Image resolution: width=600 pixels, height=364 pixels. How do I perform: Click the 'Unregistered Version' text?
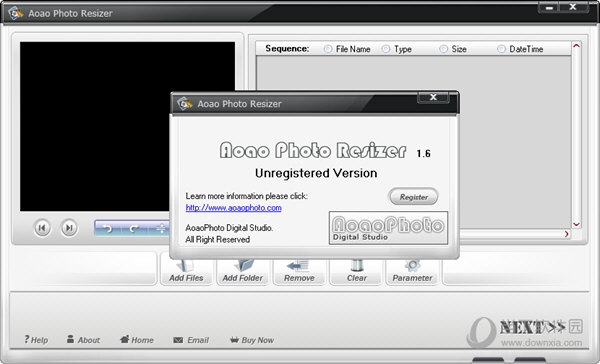316,173
